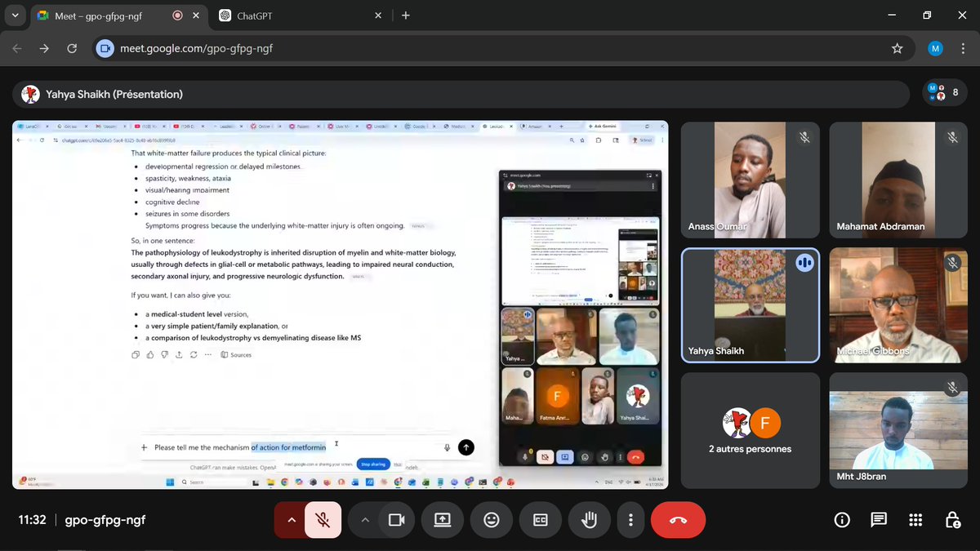
Task: Go back in browser history
Action: (x=17, y=48)
